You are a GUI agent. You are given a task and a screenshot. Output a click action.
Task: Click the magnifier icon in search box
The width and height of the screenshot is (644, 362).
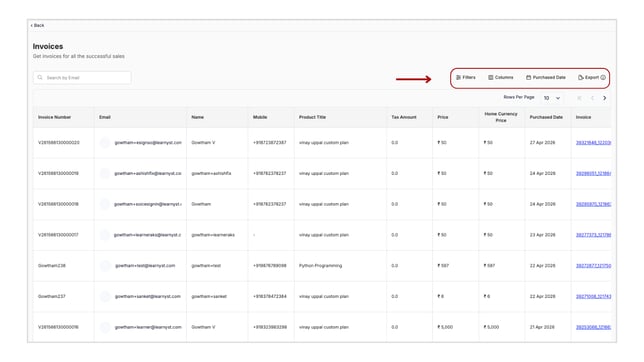click(x=40, y=77)
